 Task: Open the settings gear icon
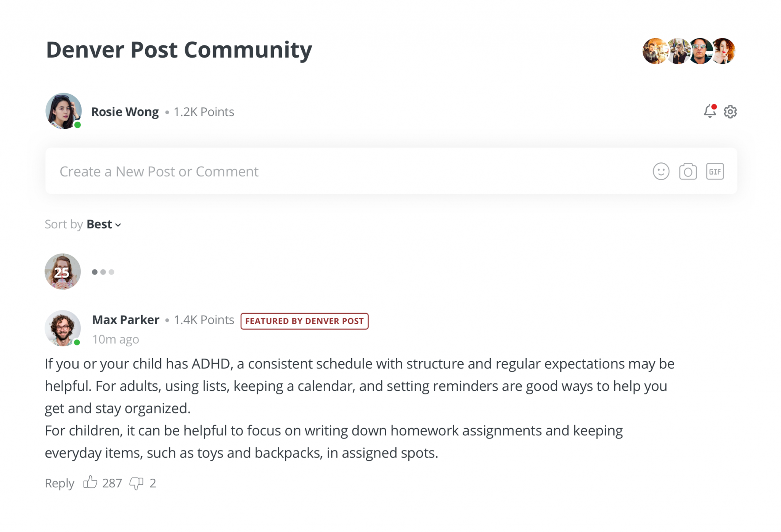(730, 112)
